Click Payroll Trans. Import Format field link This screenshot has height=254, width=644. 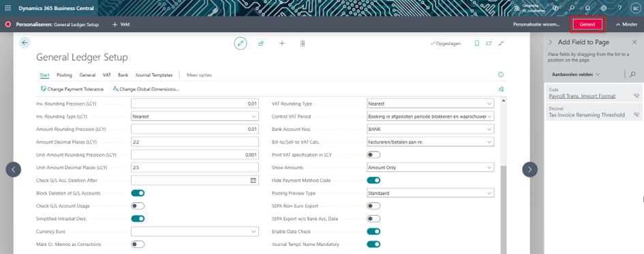582,96
